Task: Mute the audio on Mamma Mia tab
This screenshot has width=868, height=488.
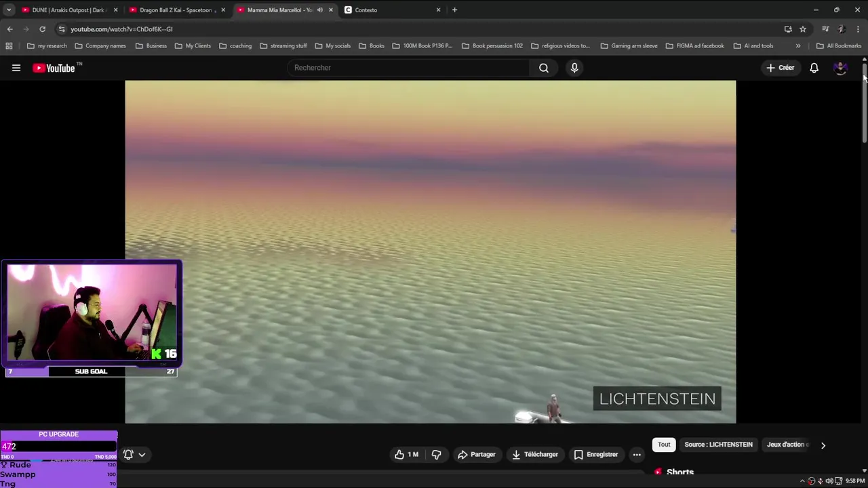Action: click(319, 10)
